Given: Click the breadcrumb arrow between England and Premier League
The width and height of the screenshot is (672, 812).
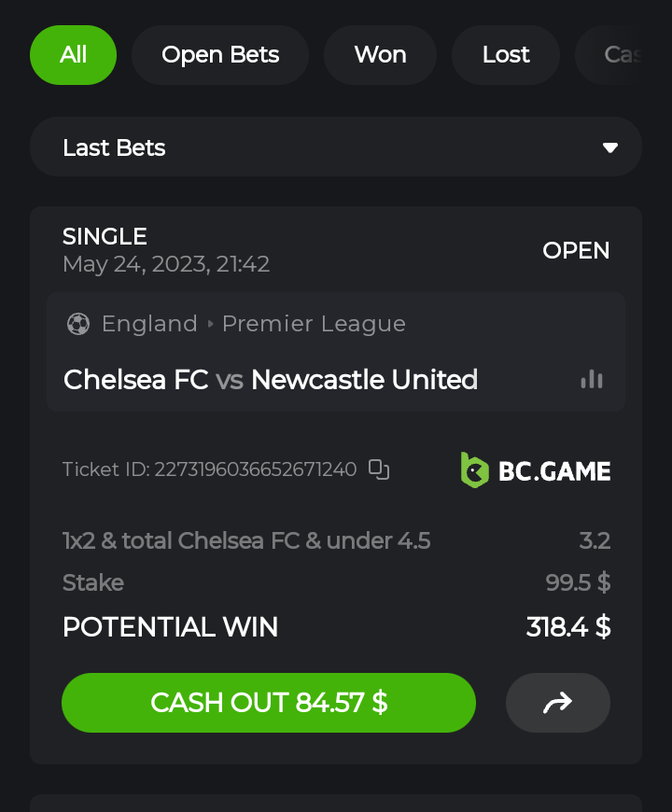Looking at the screenshot, I should (211, 324).
